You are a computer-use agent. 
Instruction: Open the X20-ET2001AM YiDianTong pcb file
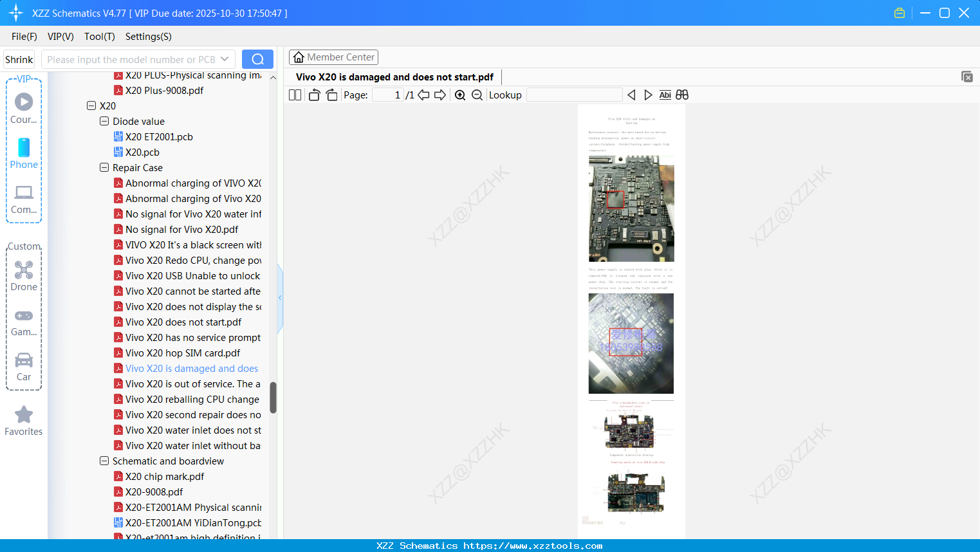click(193, 523)
